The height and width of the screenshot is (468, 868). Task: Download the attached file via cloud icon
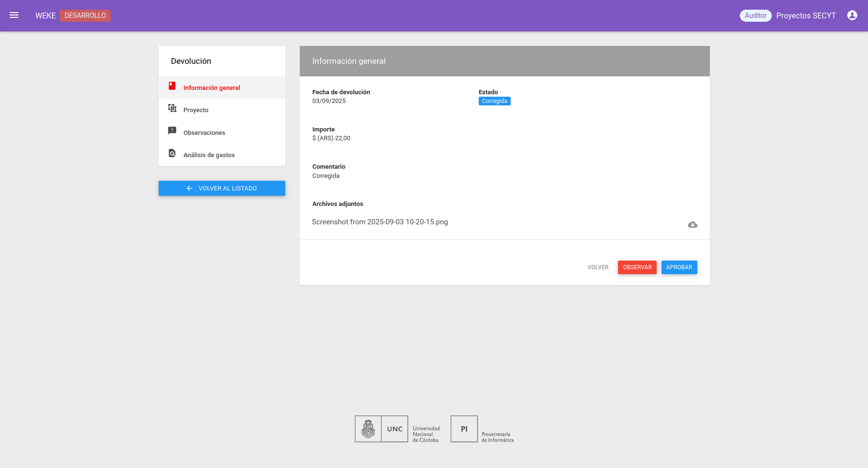[x=692, y=225]
